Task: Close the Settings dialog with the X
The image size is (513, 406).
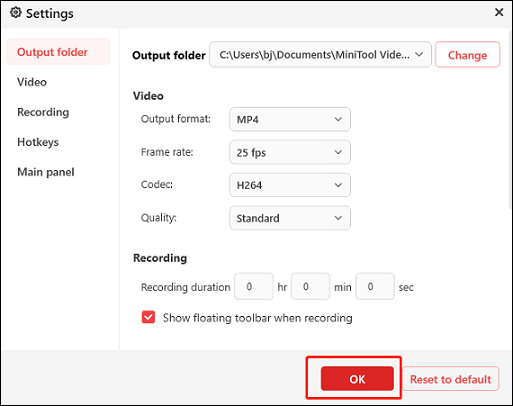Action: point(499,12)
